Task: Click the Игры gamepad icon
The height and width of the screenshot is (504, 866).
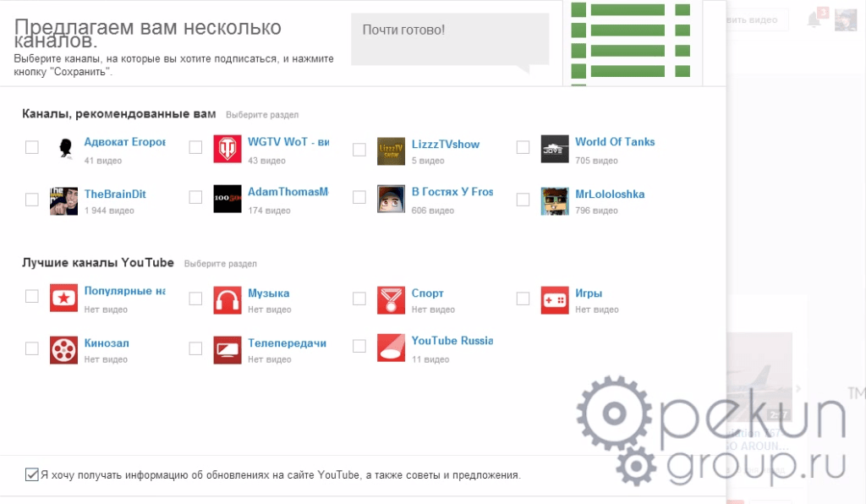Action: 555,300
